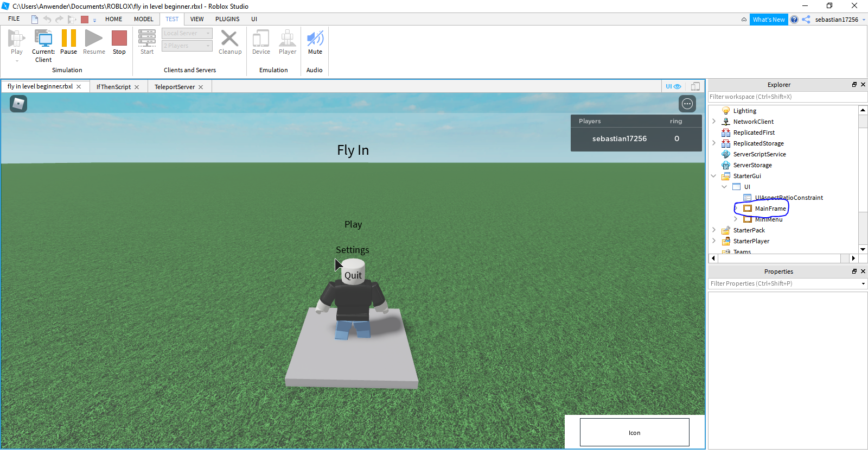This screenshot has width=868, height=467.
Task: Select ServerStorage in the Explorer
Action: click(x=752, y=165)
